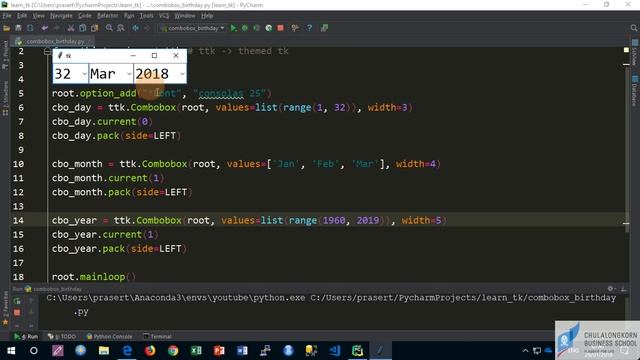Open settings with the wrench toolbar icon
The width and height of the screenshot is (640, 360).
coord(295,28)
